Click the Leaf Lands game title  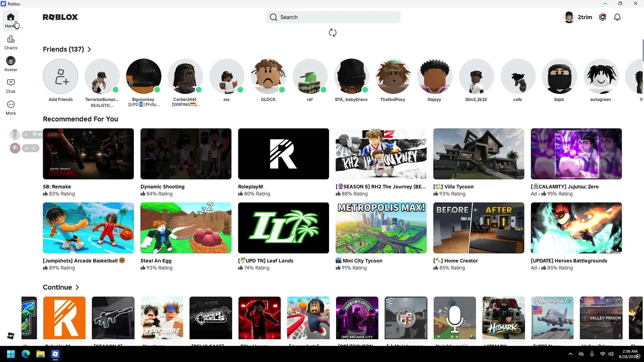pyautogui.click(x=266, y=260)
